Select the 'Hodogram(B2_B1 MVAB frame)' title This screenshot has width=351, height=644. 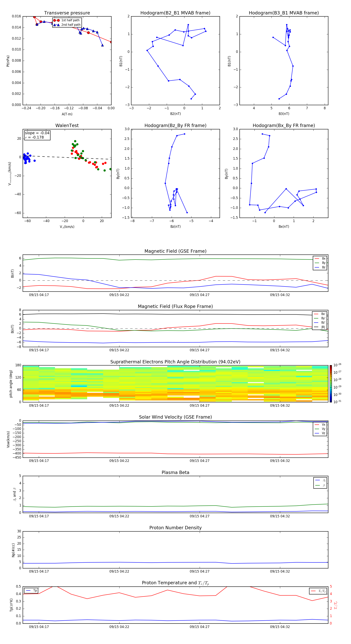175,13
